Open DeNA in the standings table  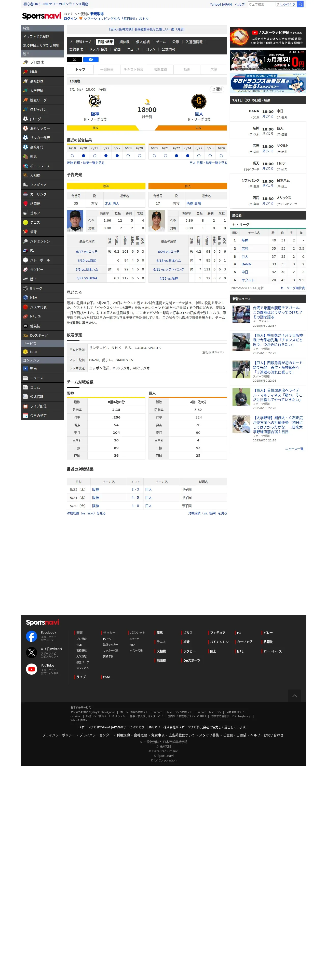(246, 264)
